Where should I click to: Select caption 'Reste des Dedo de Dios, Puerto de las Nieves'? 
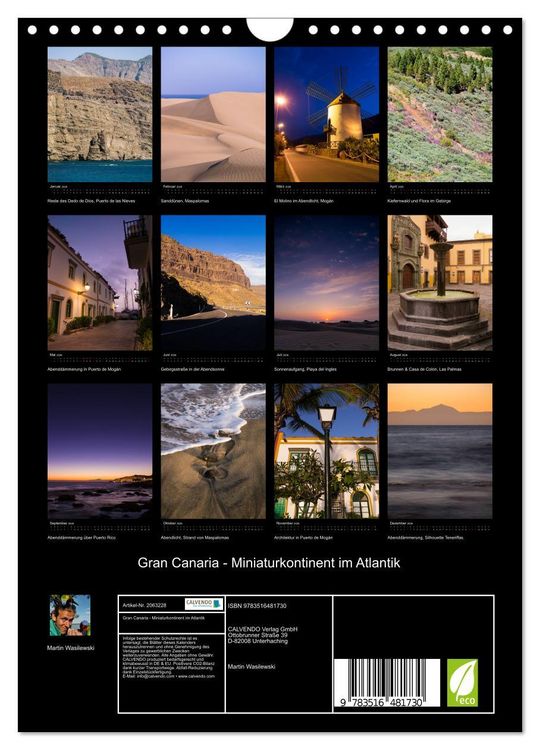[91, 201]
